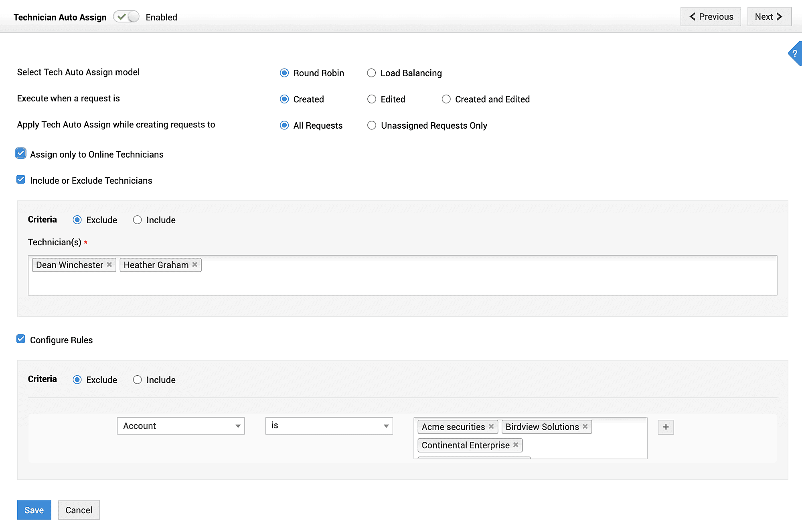Disable Technician Auto Assign toggle switch
The width and height of the screenshot is (802, 532).
click(126, 17)
